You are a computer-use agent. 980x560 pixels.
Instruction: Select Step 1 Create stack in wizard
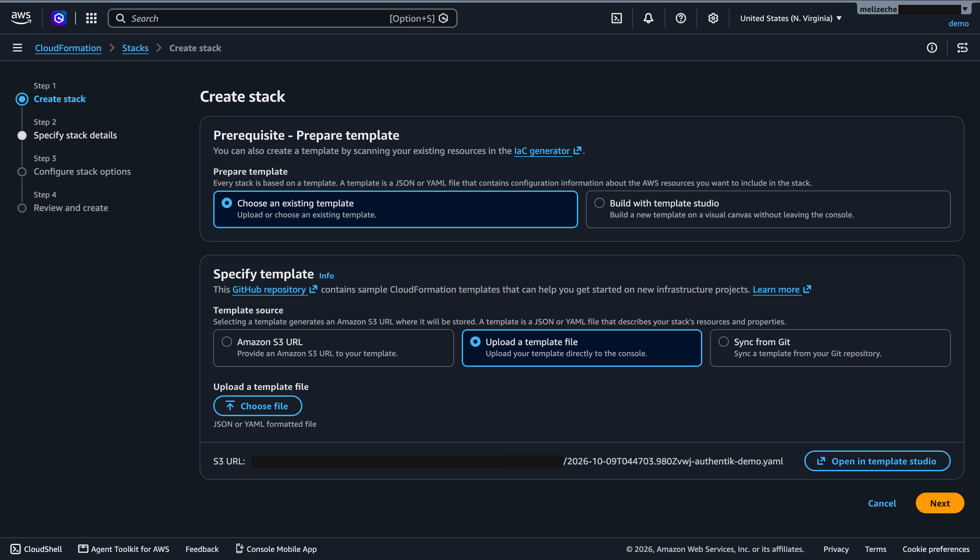(x=60, y=99)
